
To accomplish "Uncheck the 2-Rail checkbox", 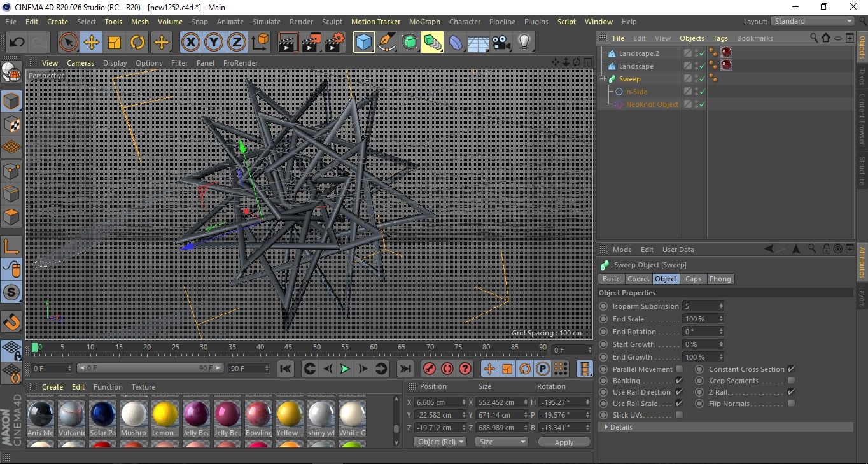I will [791, 392].
